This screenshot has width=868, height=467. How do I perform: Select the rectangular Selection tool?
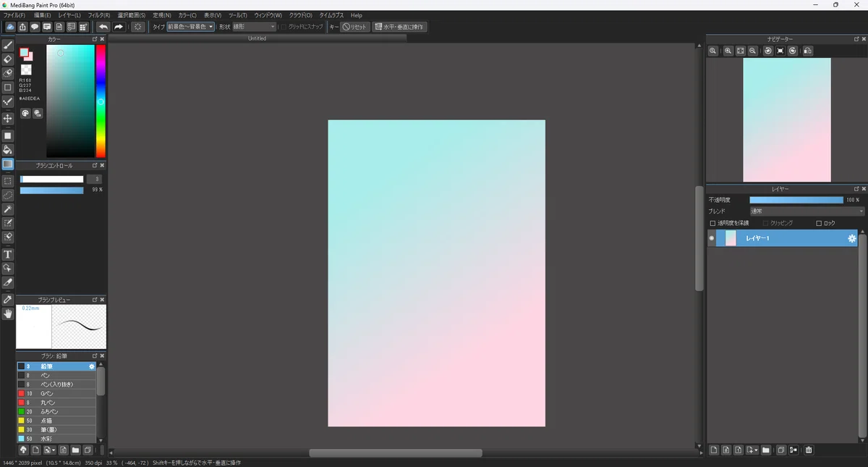tap(8, 181)
